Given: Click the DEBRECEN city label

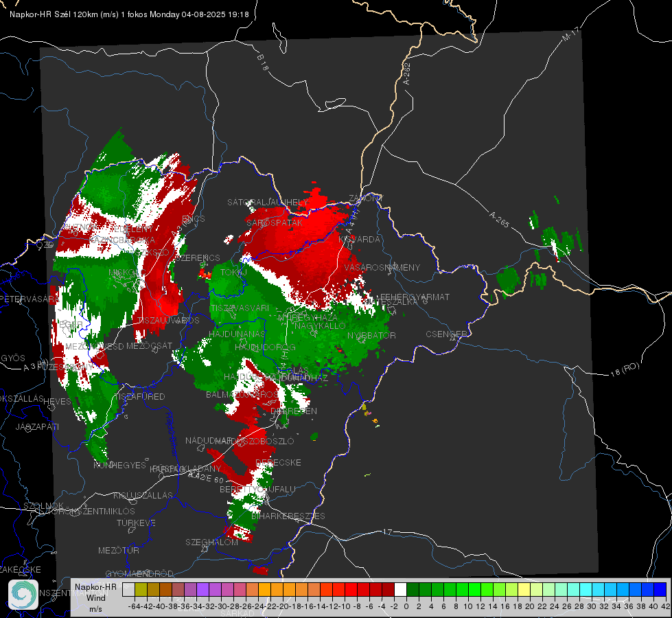Looking at the screenshot, I should (x=294, y=411).
